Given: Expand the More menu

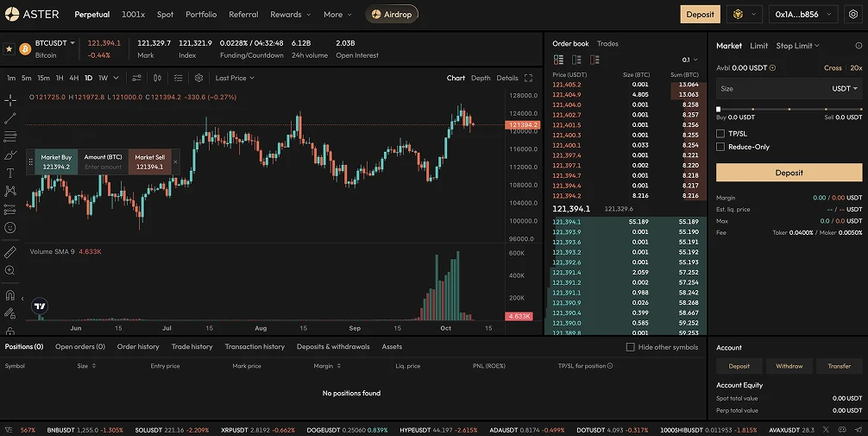Looking at the screenshot, I should (337, 15).
